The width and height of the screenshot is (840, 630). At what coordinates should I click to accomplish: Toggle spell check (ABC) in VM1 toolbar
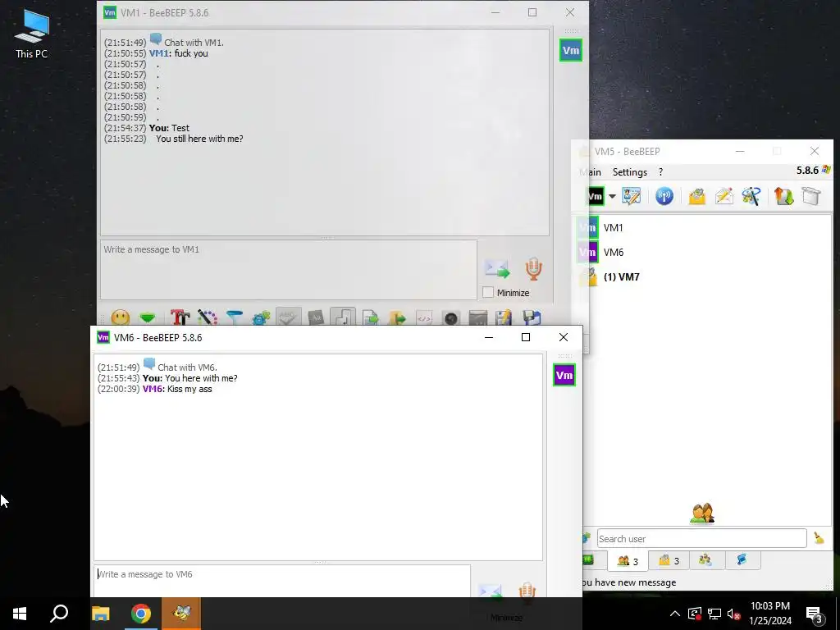point(288,317)
